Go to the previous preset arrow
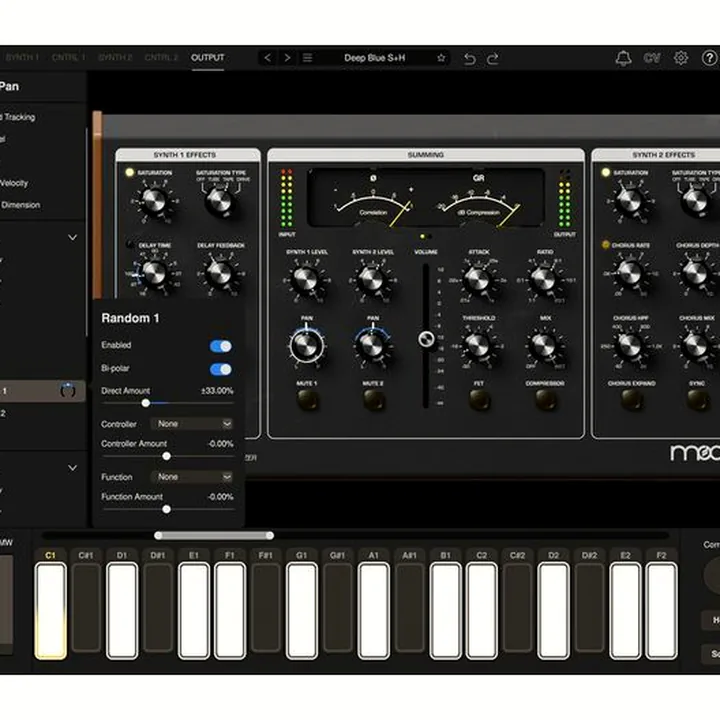Viewport: 720px width, 720px height. (x=267, y=58)
